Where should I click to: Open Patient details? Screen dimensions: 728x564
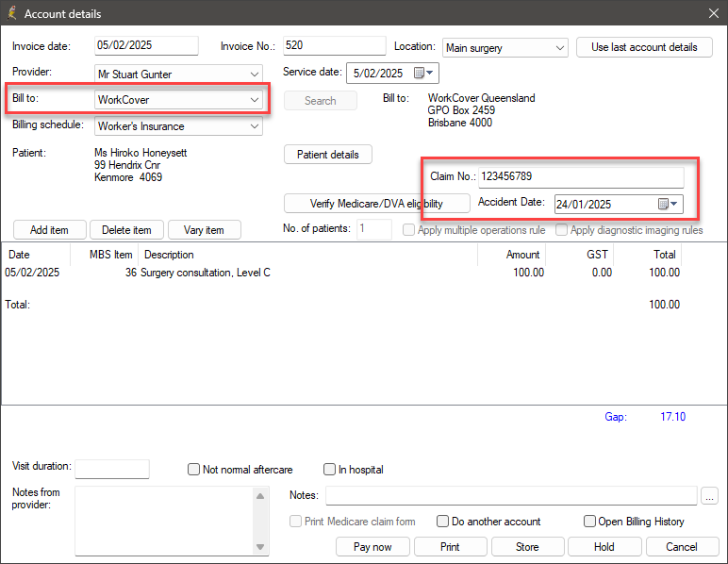tap(328, 155)
